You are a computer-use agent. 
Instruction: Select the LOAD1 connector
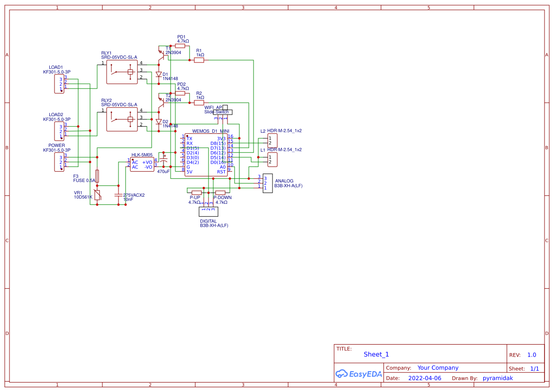pos(59,85)
